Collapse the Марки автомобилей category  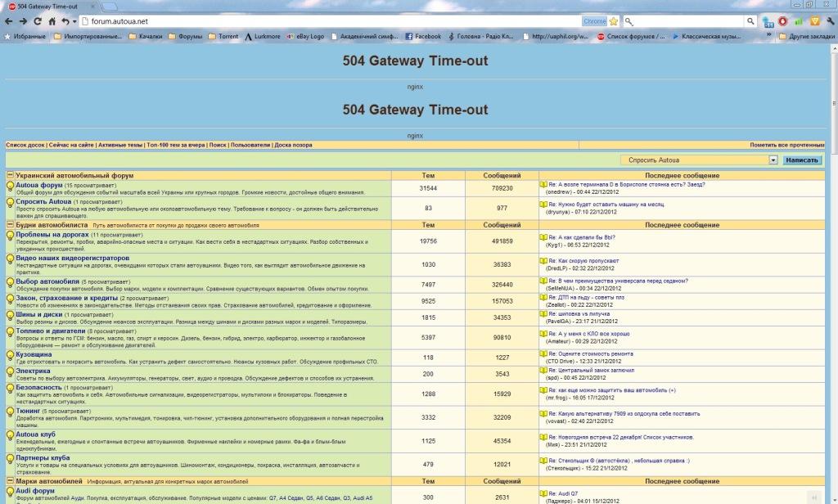pyautogui.click(x=10, y=482)
